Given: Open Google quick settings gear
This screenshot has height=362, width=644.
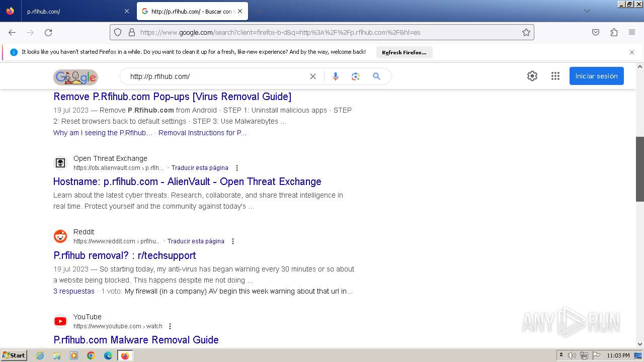Looking at the screenshot, I should point(532,76).
